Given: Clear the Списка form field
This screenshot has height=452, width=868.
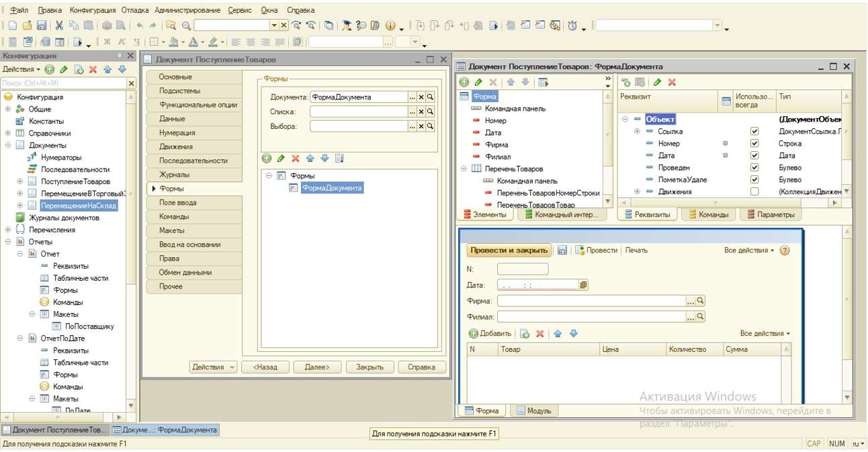Looking at the screenshot, I should pyautogui.click(x=421, y=111).
